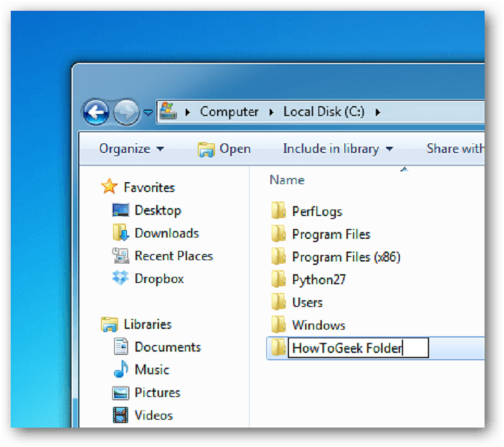Open the Organize dropdown menu
The height and width of the screenshot is (447, 504).
click(x=132, y=149)
